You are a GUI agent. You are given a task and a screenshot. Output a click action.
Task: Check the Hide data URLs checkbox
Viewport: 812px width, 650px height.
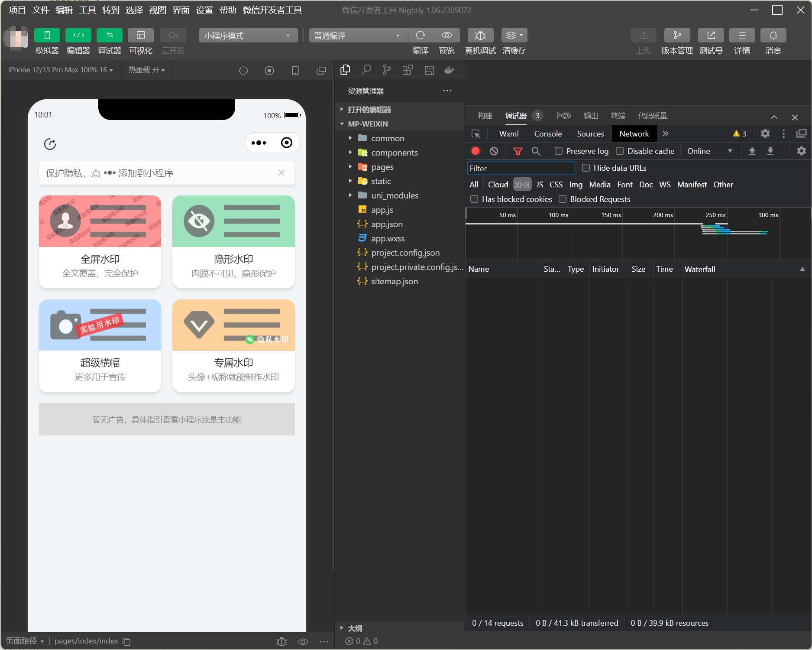click(586, 168)
